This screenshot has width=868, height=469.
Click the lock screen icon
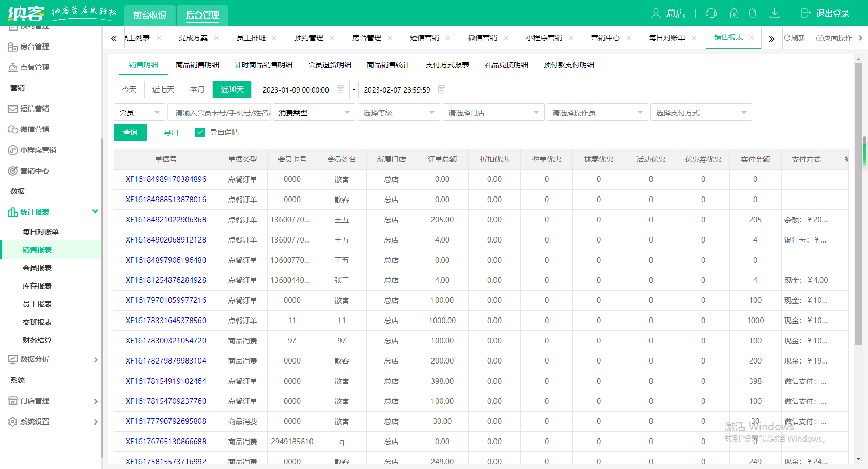[x=734, y=13]
